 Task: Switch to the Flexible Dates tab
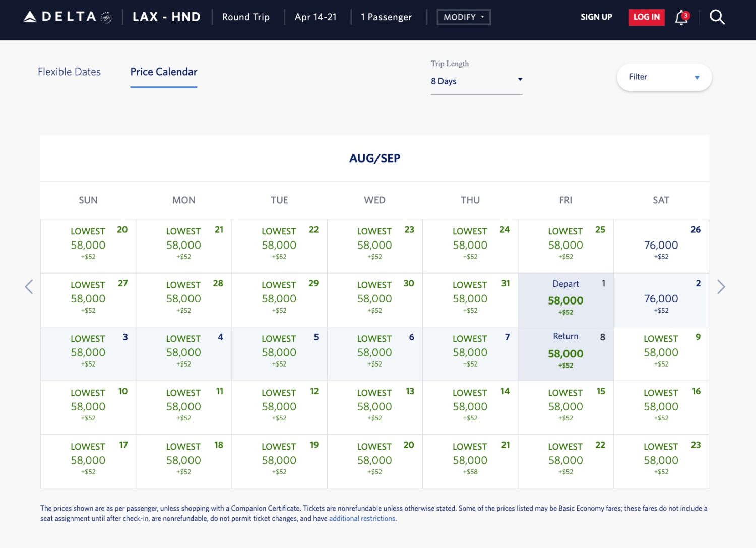click(69, 72)
